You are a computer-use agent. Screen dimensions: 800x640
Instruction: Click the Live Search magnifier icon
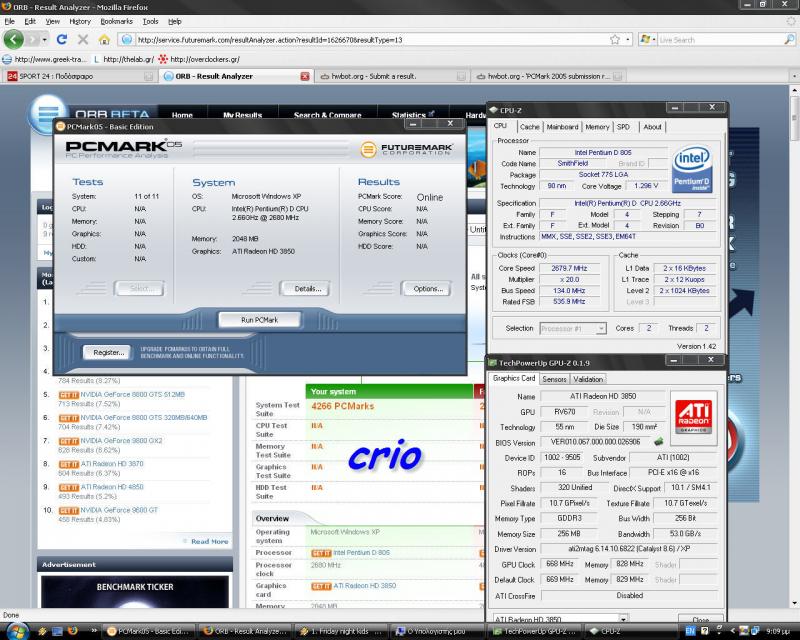[789, 39]
